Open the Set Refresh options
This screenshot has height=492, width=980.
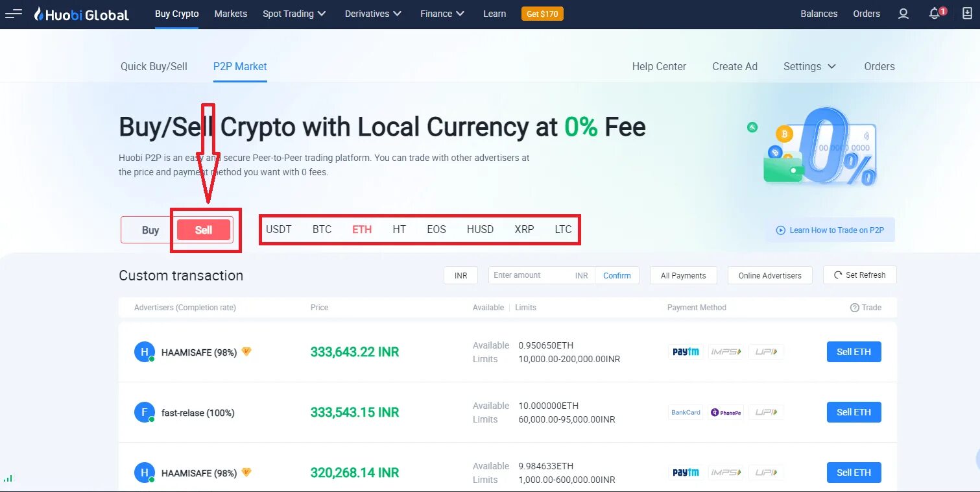tap(860, 275)
